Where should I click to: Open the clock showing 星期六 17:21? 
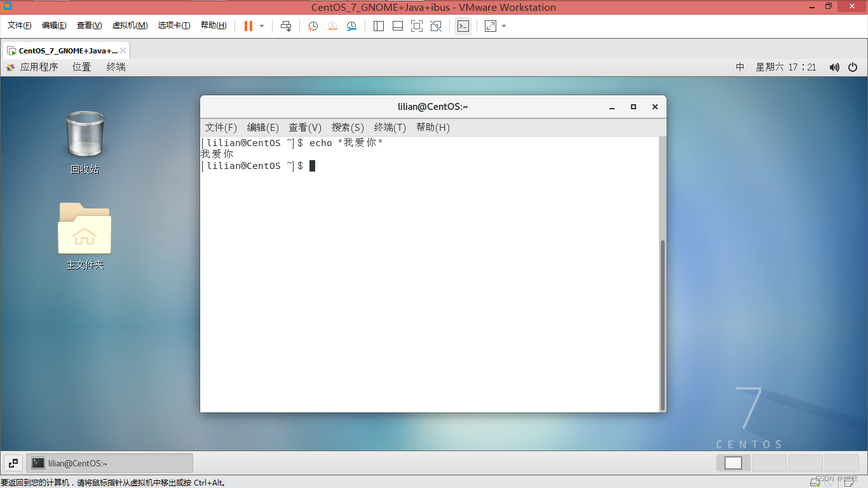785,67
